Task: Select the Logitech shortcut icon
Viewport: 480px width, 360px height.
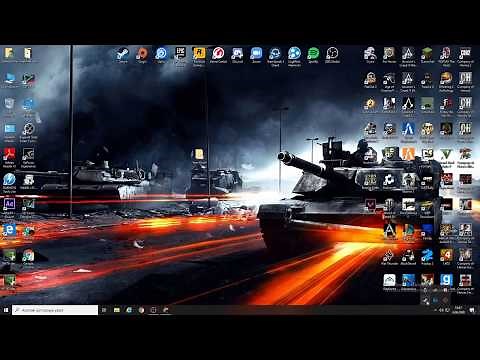Action: (294, 53)
